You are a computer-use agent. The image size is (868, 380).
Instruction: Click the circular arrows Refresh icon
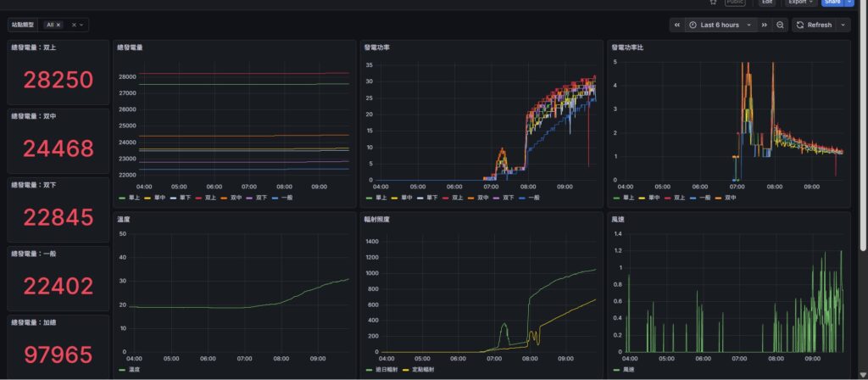[x=800, y=25]
